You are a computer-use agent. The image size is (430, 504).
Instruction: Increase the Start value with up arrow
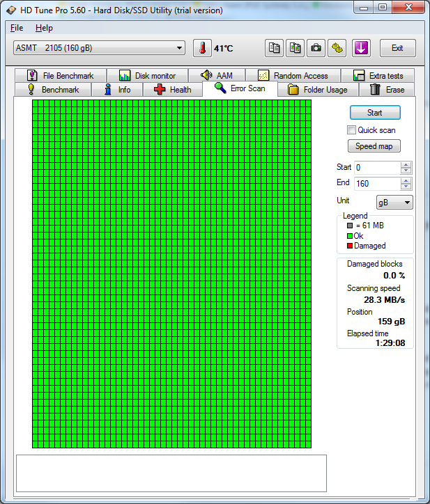click(x=406, y=165)
